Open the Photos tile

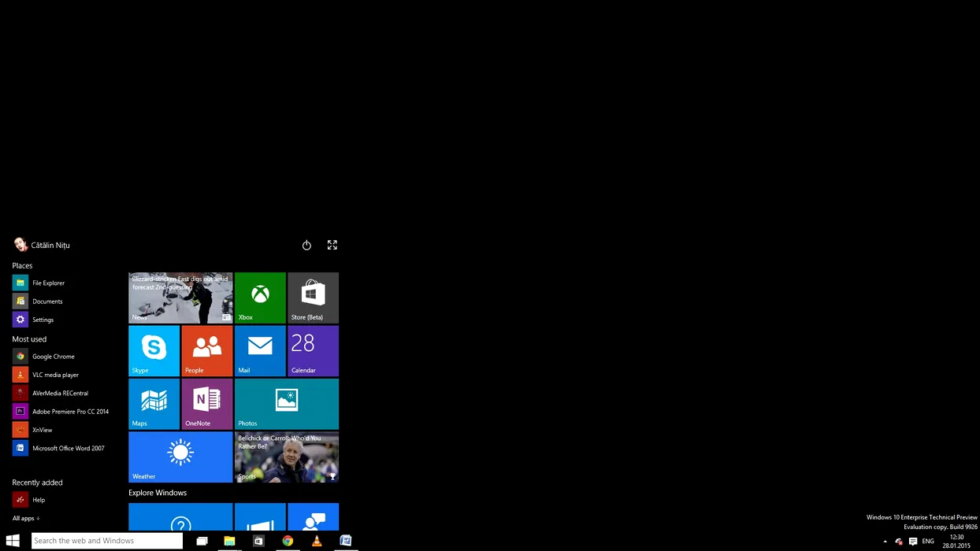pyautogui.click(x=287, y=404)
